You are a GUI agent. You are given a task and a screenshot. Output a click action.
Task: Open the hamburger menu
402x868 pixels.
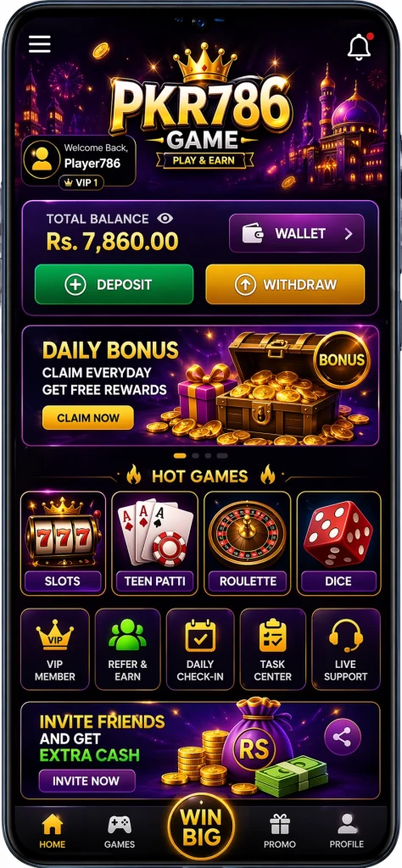[x=39, y=44]
